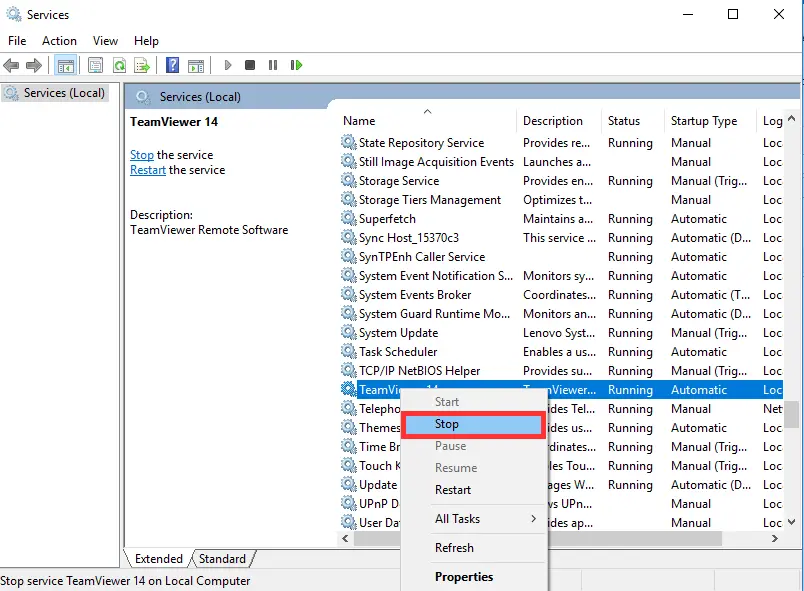Open the View menu

pyautogui.click(x=105, y=40)
